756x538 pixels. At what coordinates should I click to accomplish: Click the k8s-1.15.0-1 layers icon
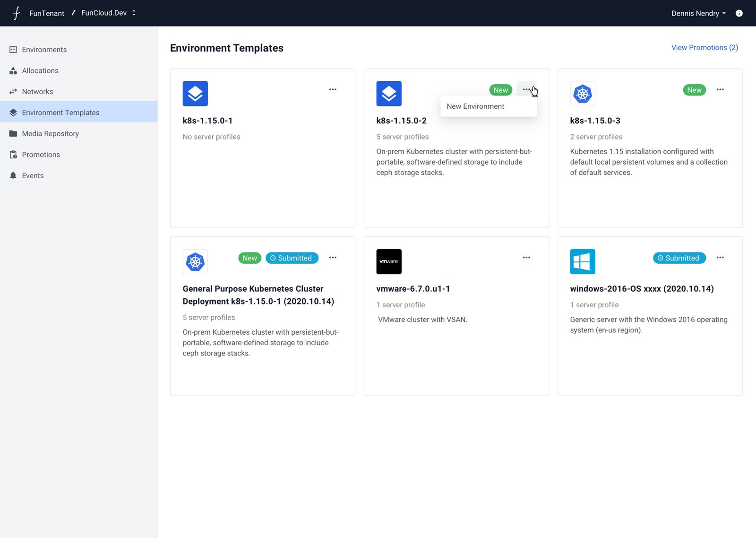pyautogui.click(x=195, y=94)
